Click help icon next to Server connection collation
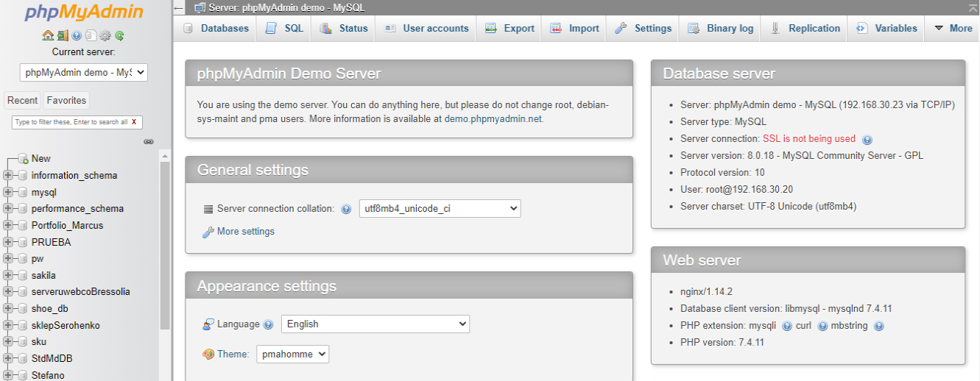980x381 pixels. pyautogui.click(x=346, y=209)
